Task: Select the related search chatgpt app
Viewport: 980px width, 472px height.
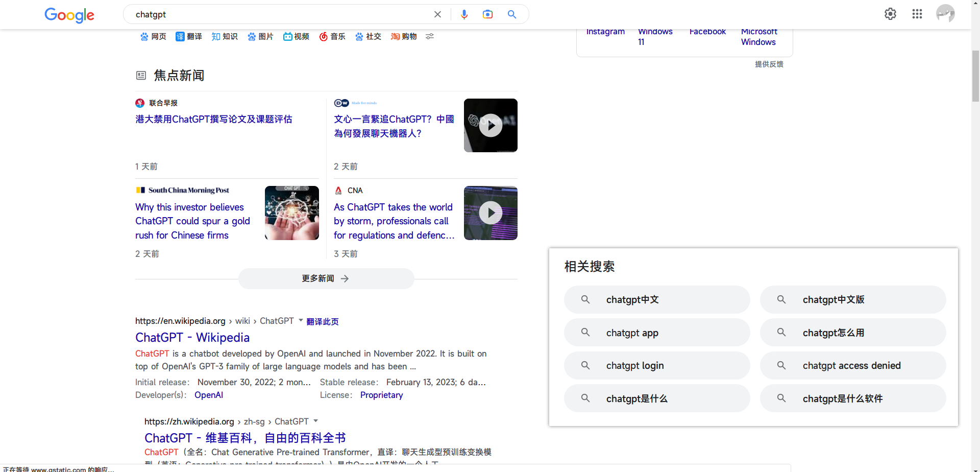Action: [x=657, y=333]
